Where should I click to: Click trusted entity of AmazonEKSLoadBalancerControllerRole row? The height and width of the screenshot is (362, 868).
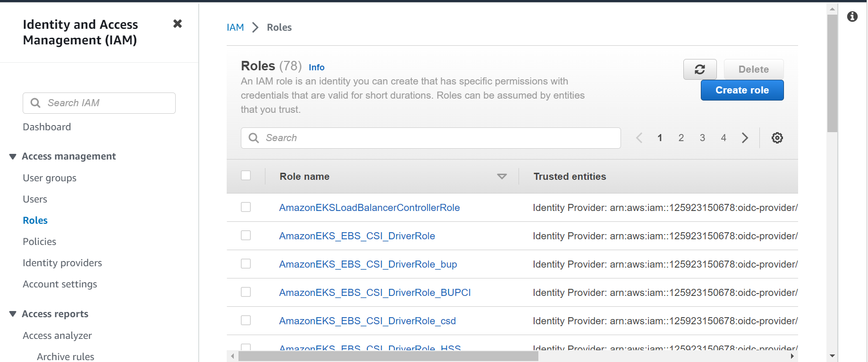pyautogui.click(x=665, y=208)
